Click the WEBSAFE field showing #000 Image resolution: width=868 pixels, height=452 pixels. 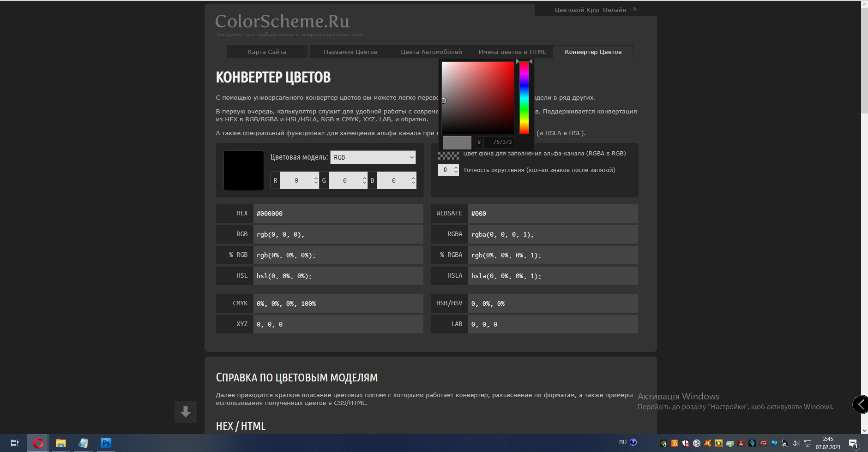click(553, 214)
